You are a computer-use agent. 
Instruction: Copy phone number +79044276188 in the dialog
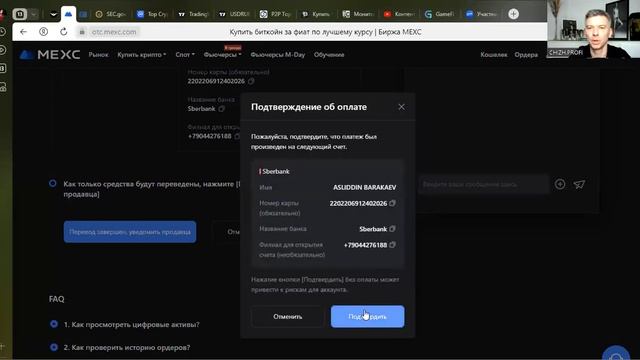point(392,244)
